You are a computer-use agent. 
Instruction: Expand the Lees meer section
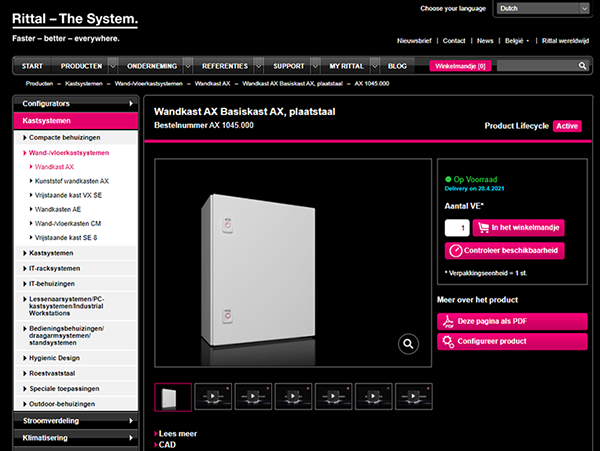pos(179,434)
